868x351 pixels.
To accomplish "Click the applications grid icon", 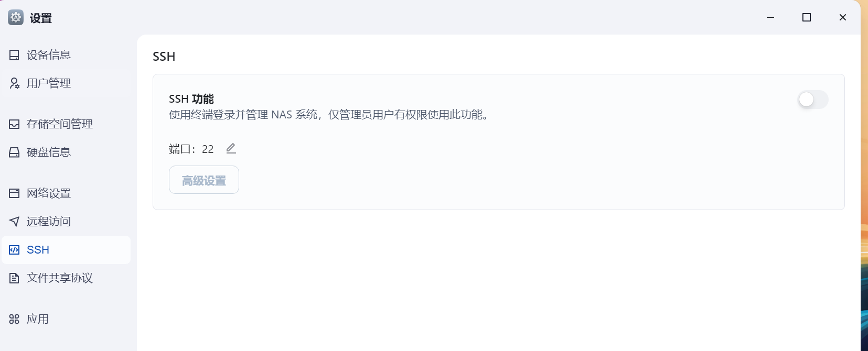I will [14, 319].
